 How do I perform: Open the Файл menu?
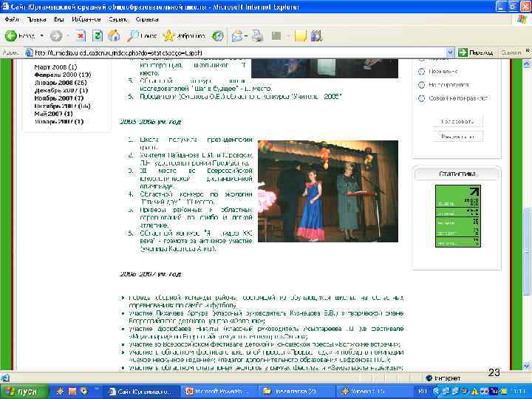(12, 19)
